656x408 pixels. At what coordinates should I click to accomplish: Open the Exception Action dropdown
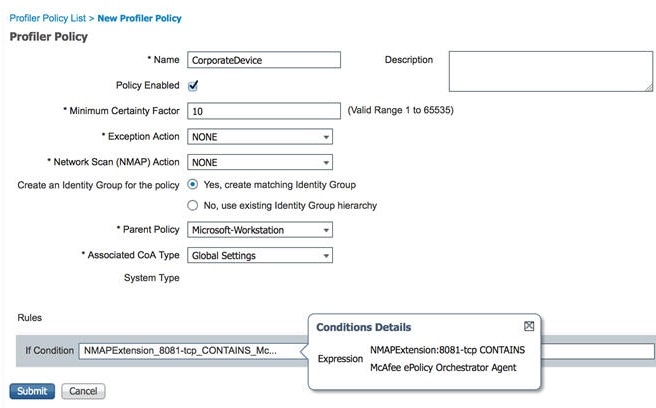coord(260,137)
